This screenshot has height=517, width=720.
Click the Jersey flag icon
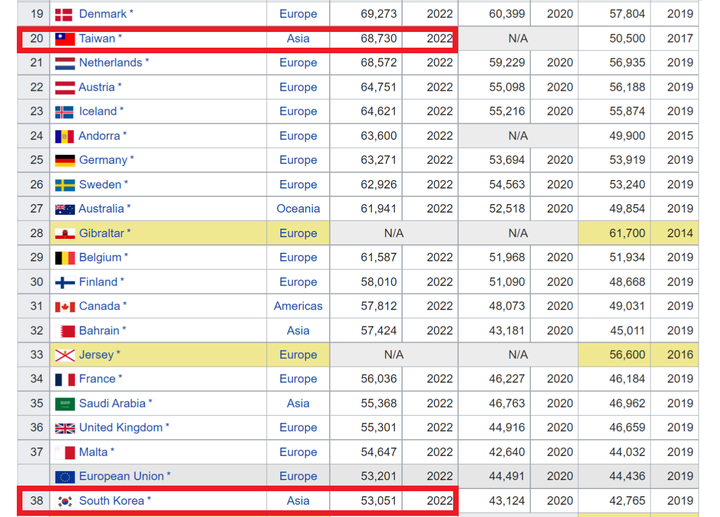65,355
